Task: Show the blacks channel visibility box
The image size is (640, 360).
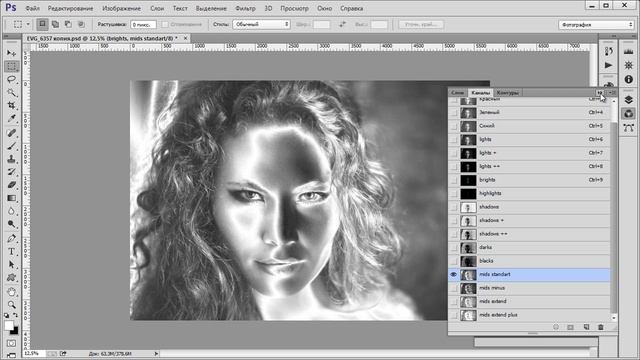Action: tap(453, 261)
